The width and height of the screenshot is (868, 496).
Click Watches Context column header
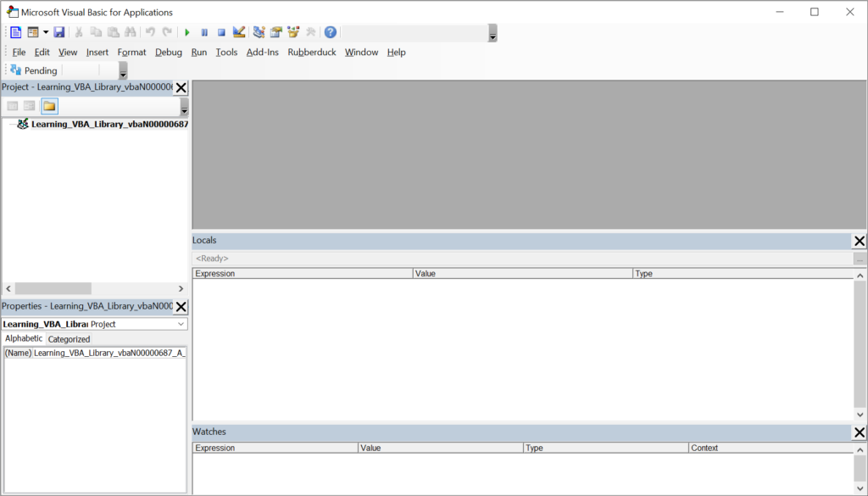(771, 448)
